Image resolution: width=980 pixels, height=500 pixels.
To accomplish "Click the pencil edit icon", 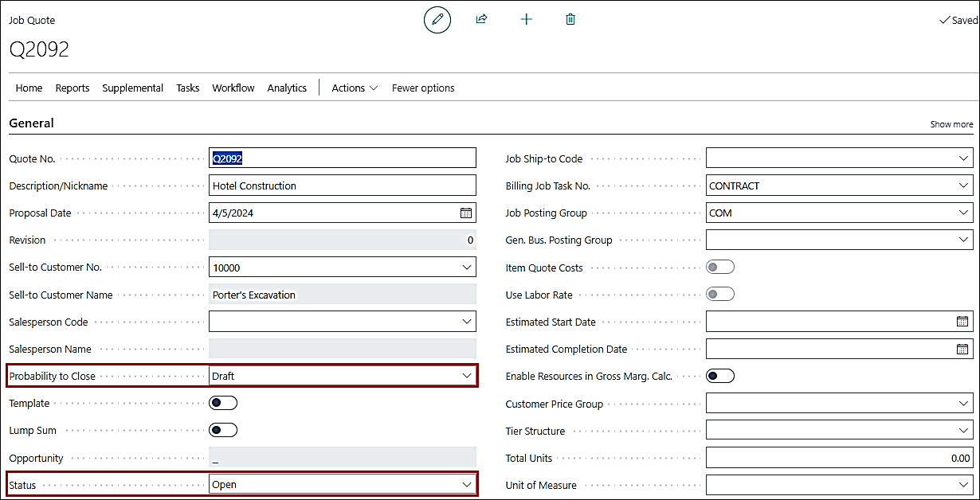I will point(437,19).
